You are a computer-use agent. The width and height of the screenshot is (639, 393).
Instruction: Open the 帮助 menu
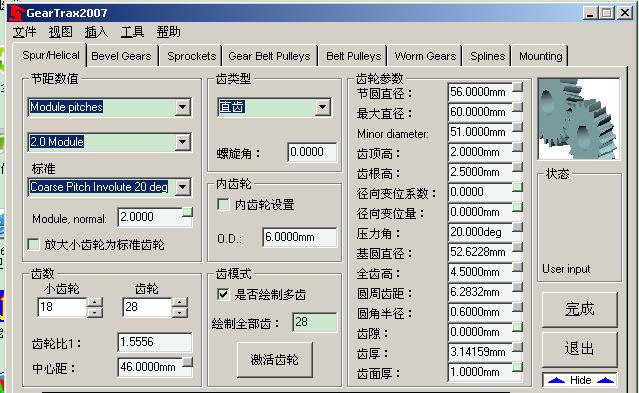169,32
